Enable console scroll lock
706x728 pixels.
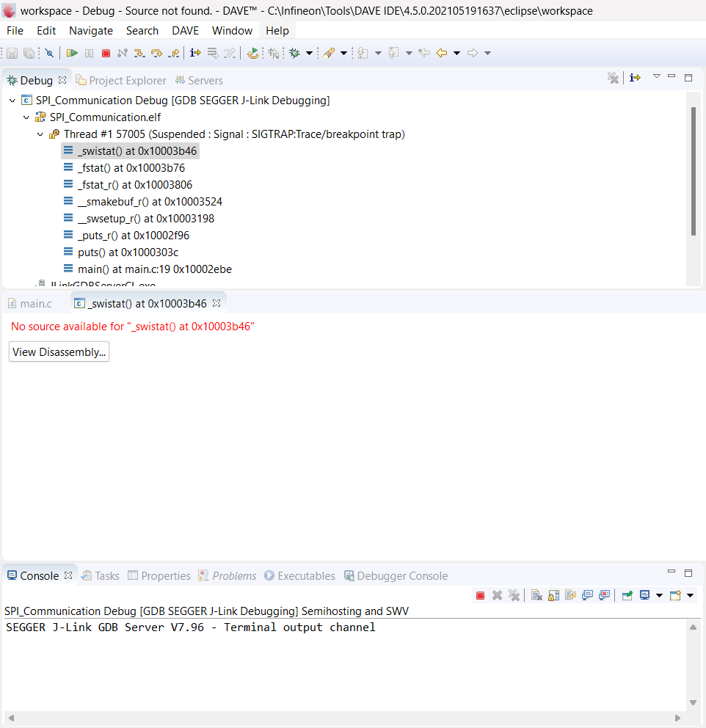click(553, 595)
